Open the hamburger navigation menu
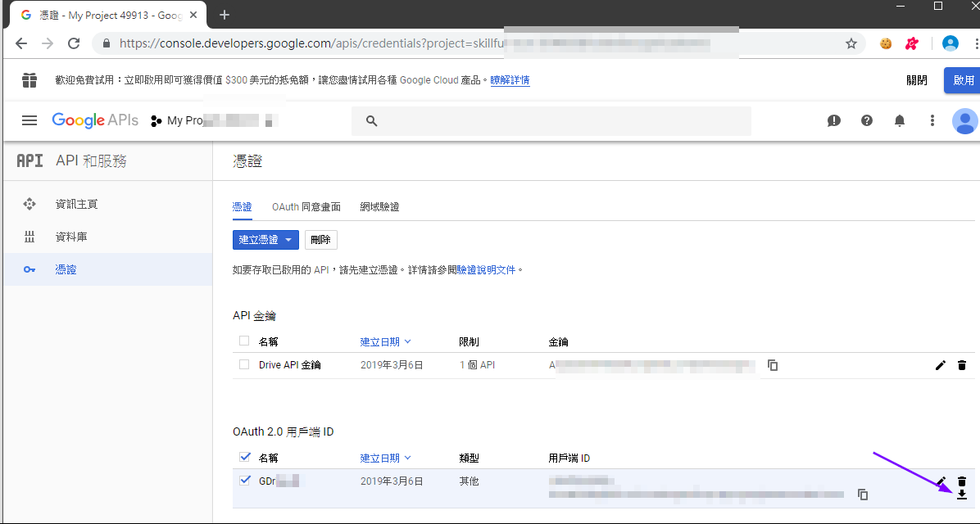The height and width of the screenshot is (524, 980). (x=29, y=120)
